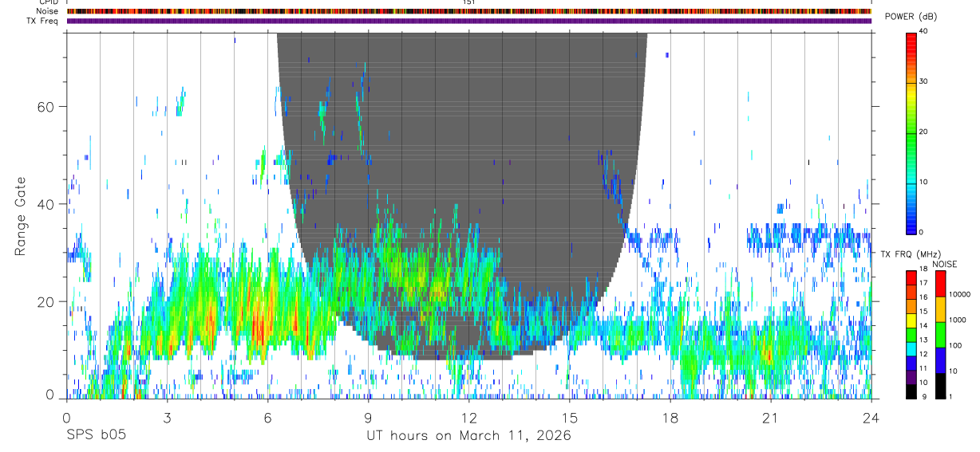The width and height of the screenshot is (980, 452).
Task: Click the TX FRQ scale value 11
Action: pyautogui.click(x=924, y=368)
